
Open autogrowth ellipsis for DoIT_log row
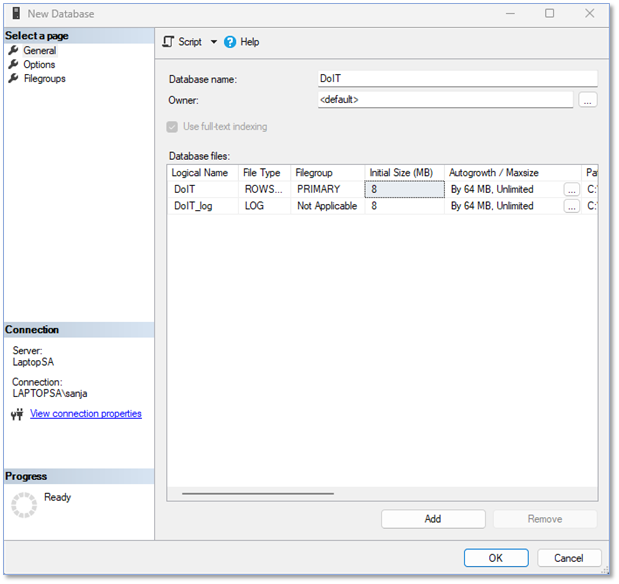571,206
